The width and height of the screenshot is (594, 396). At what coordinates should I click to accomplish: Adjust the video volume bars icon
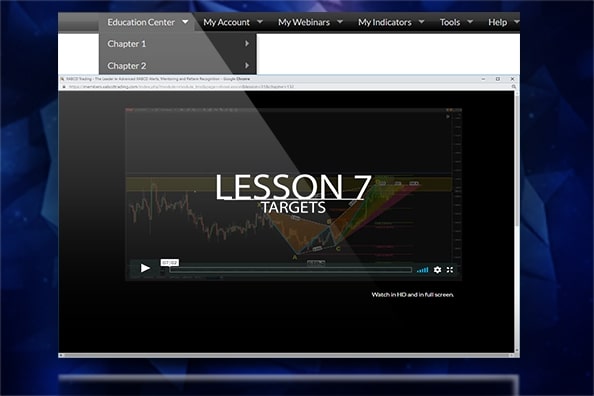click(x=422, y=270)
